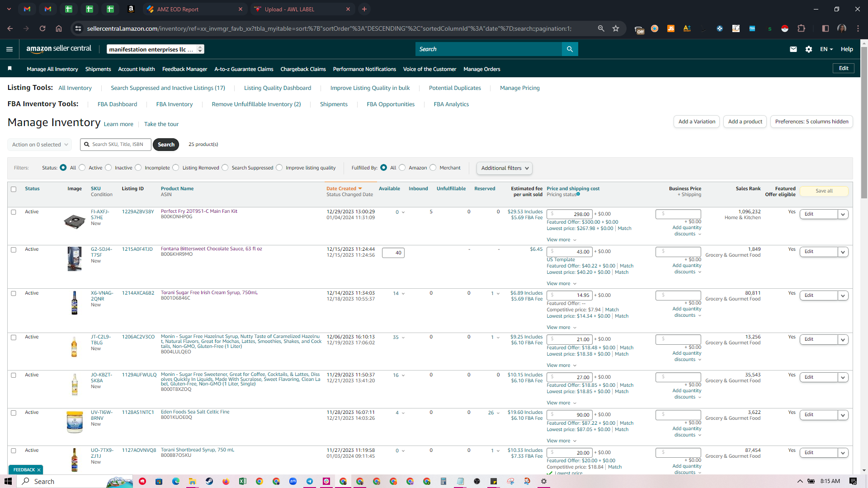
Task: Select the Search Suppressed status filter
Action: pos(225,168)
